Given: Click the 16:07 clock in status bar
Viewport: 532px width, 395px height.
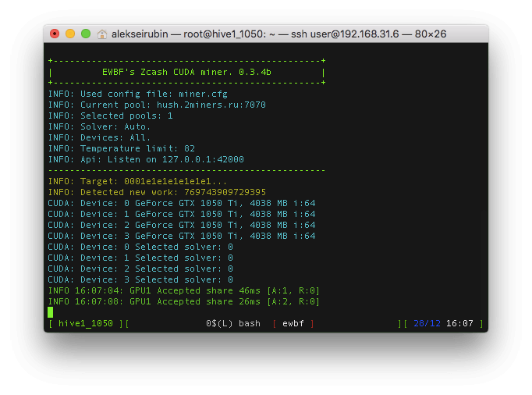Looking at the screenshot, I should coord(459,323).
